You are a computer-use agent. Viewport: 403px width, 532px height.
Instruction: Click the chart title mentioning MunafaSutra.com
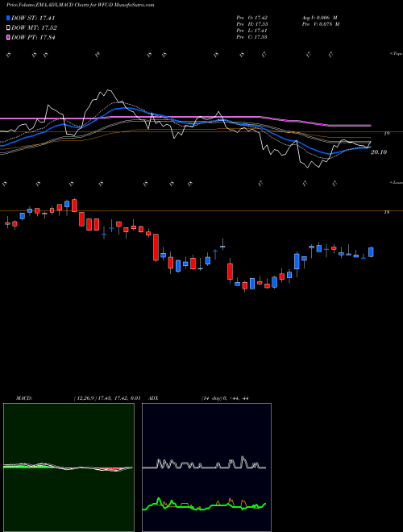tap(80, 5)
